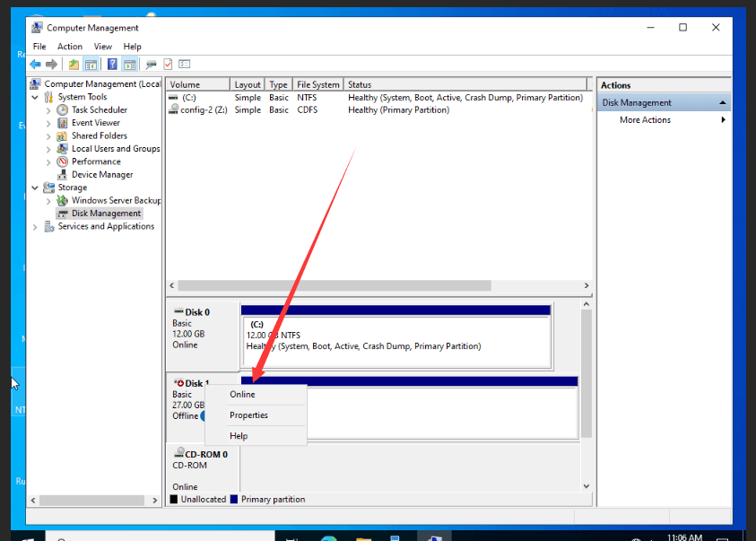756x541 pixels.
Task: Expand the Services and Applications node
Action: (x=35, y=227)
